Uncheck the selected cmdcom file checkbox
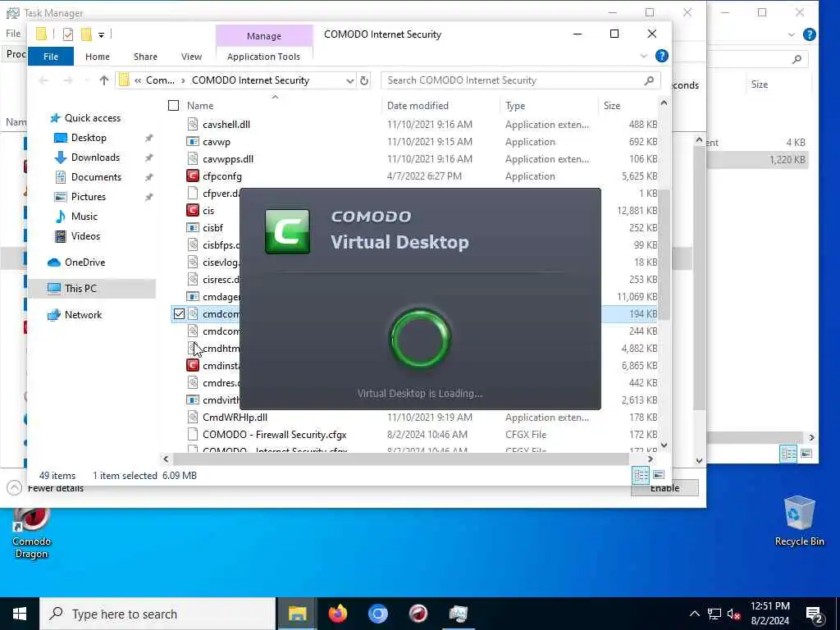This screenshot has height=630, width=840. (179, 314)
